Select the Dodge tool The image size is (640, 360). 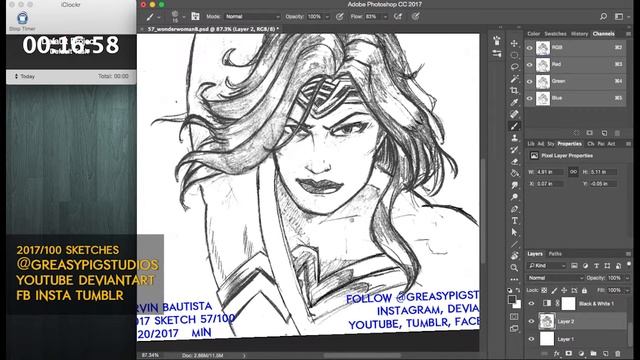coord(514,197)
